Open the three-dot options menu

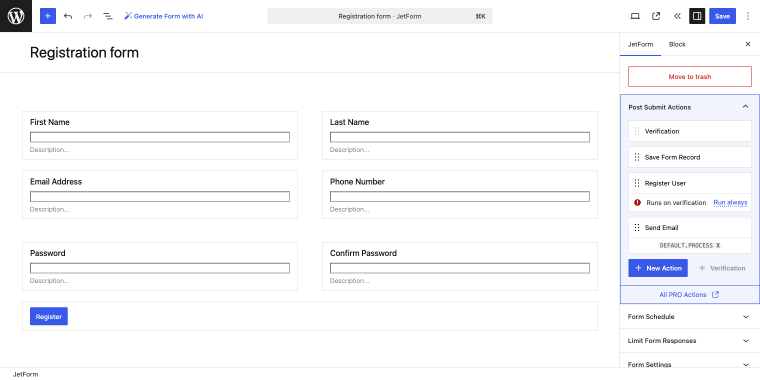(x=747, y=16)
